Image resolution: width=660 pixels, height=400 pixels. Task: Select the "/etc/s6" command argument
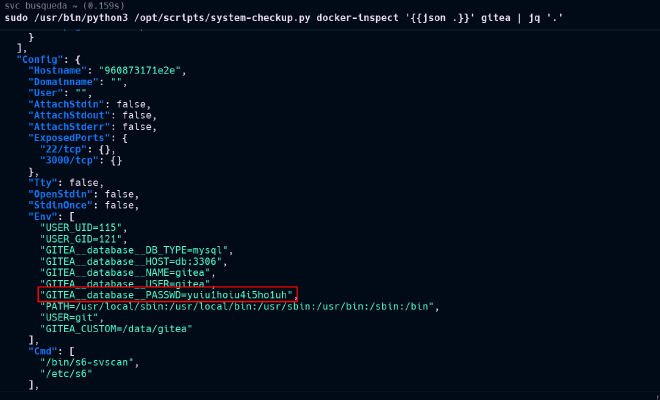(x=66, y=374)
